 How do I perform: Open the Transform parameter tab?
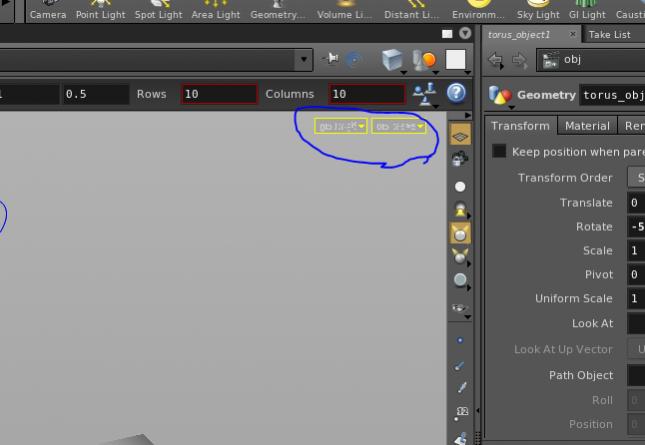click(520, 126)
